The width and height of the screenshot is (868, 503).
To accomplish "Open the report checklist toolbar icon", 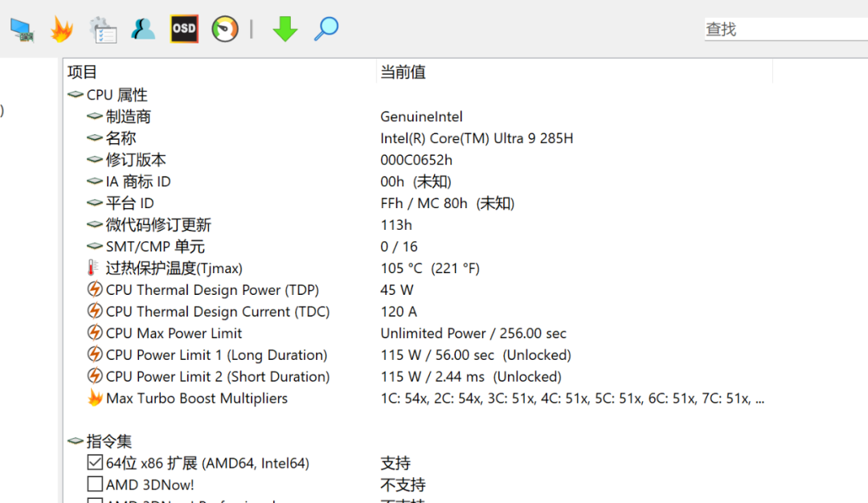I will coord(103,29).
